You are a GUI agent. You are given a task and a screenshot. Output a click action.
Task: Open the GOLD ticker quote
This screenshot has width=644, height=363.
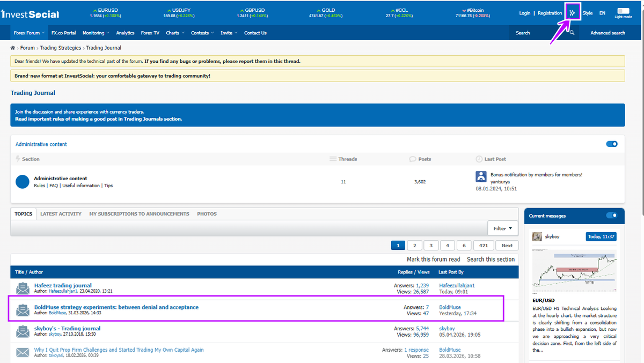pos(325,13)
